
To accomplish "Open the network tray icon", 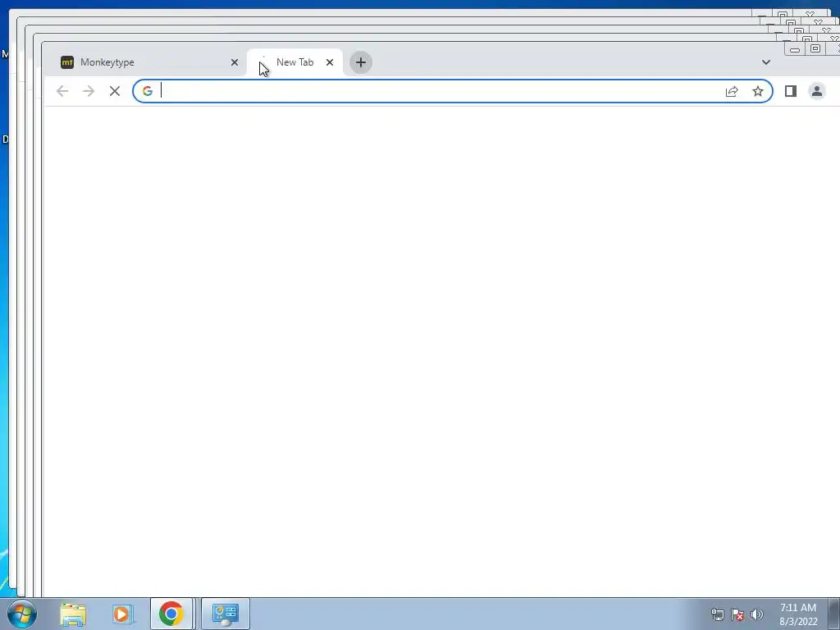I will (x=717, y=614).
